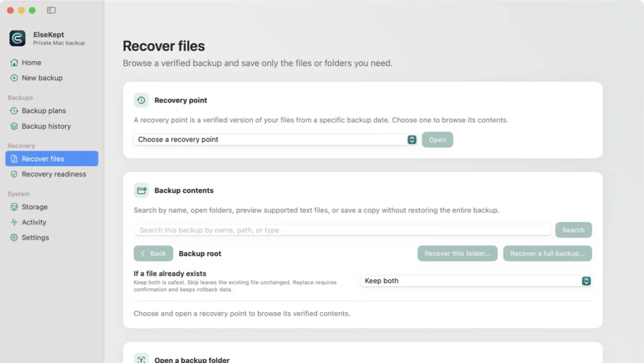
Task: Click the Private Mac backup subtitle
Action: coord(59,43)
